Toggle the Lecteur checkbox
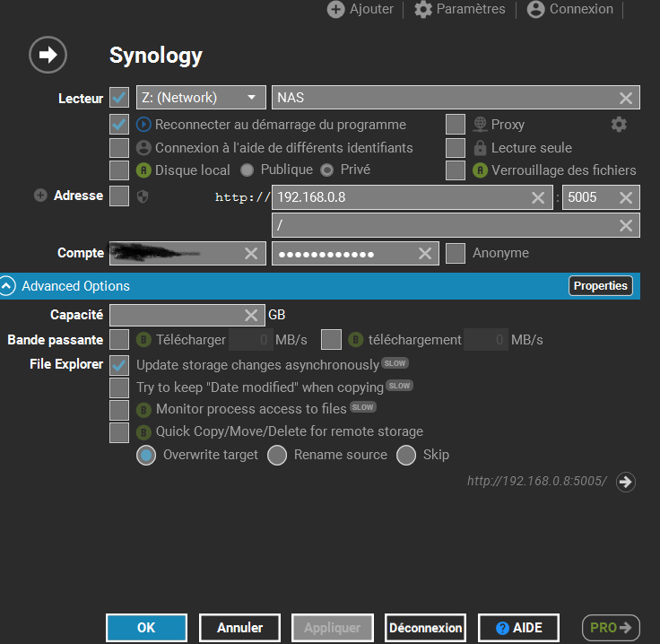Screen dimensions: 660x644 pos(119,98)
